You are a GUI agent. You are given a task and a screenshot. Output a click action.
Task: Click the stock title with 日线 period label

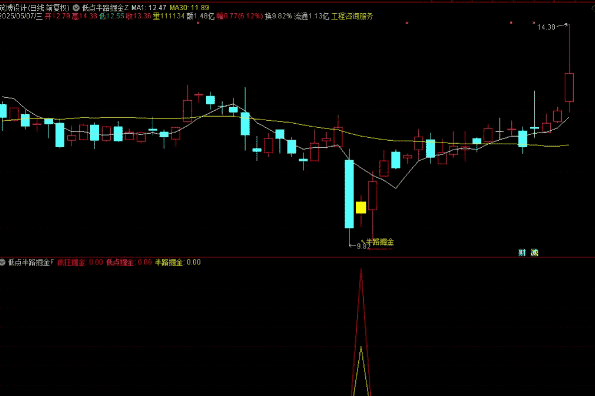click(x=34, y=8)
